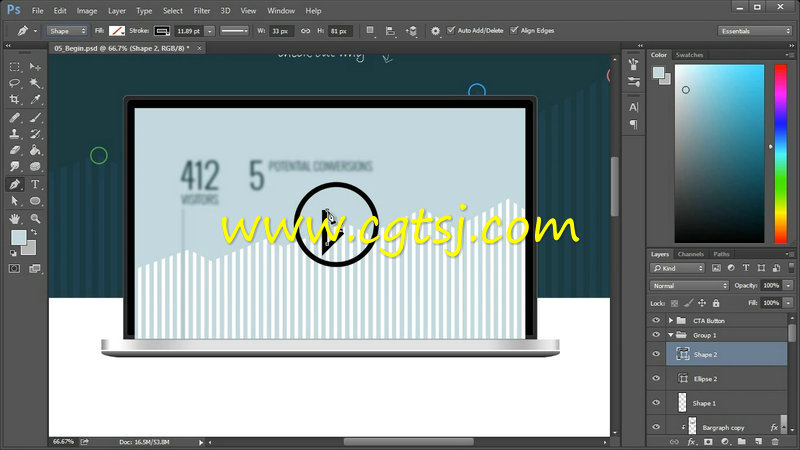Switch to the Channels tab

point(691,254)
